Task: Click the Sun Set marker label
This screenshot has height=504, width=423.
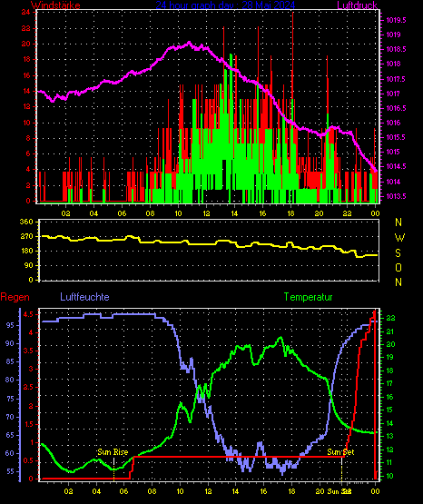Action: [x=340, y=452]
